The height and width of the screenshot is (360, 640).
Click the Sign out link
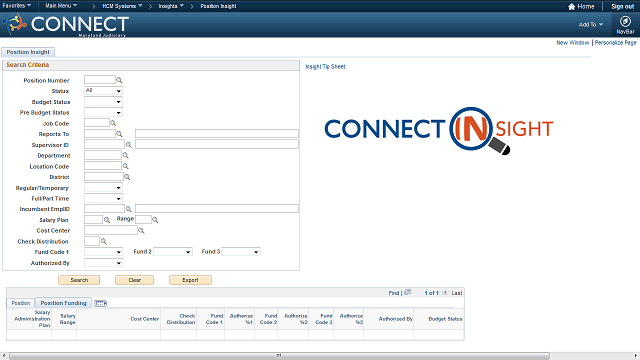[x=622, y=7]
